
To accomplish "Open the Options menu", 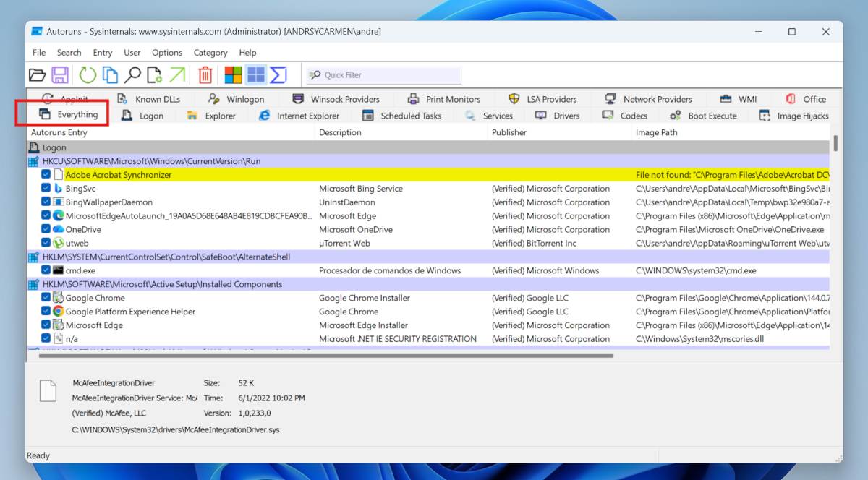I will tap(167, 53).
